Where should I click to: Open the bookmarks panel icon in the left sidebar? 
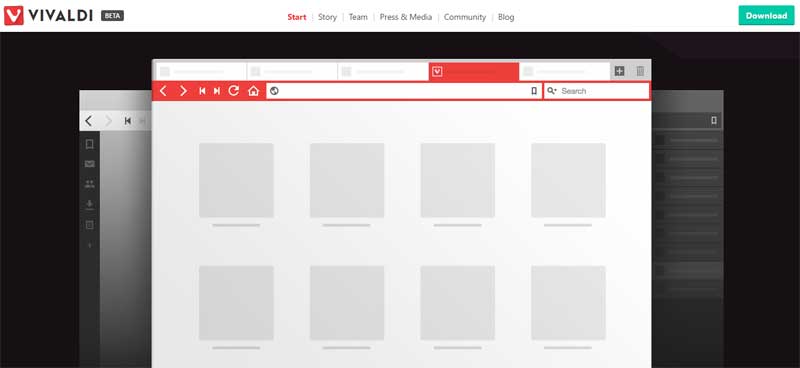click(x=90, y=144)
